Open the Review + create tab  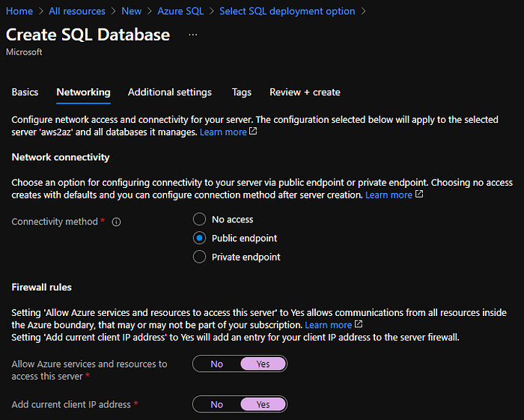click(x=305, y=92)
